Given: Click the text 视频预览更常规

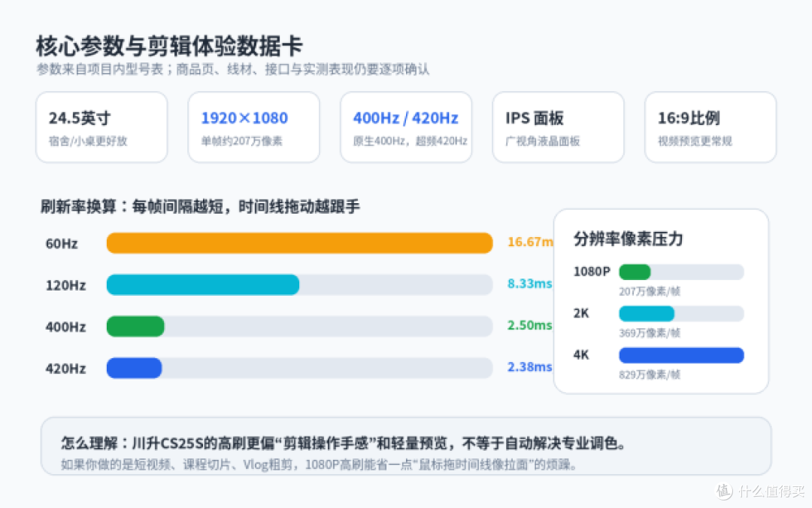Looking at the screenshot, I should click(x=695, y=141).
